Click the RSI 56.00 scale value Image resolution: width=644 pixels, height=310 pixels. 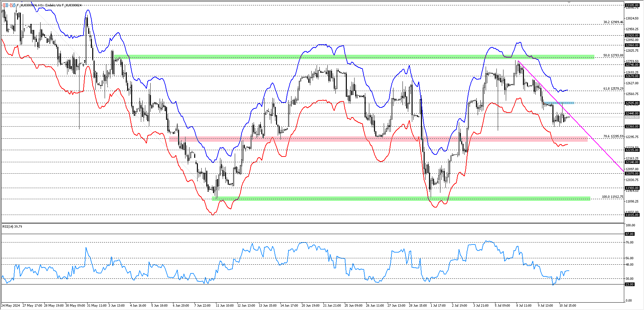tap(630, 258)
